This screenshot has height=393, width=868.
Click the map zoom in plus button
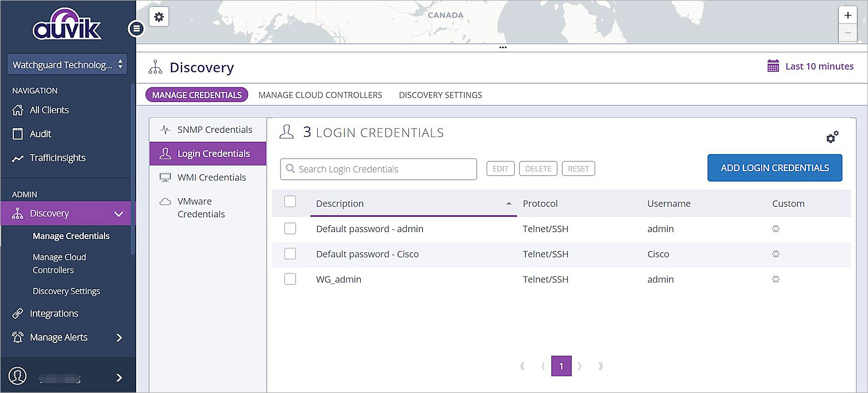click(848, 16)
